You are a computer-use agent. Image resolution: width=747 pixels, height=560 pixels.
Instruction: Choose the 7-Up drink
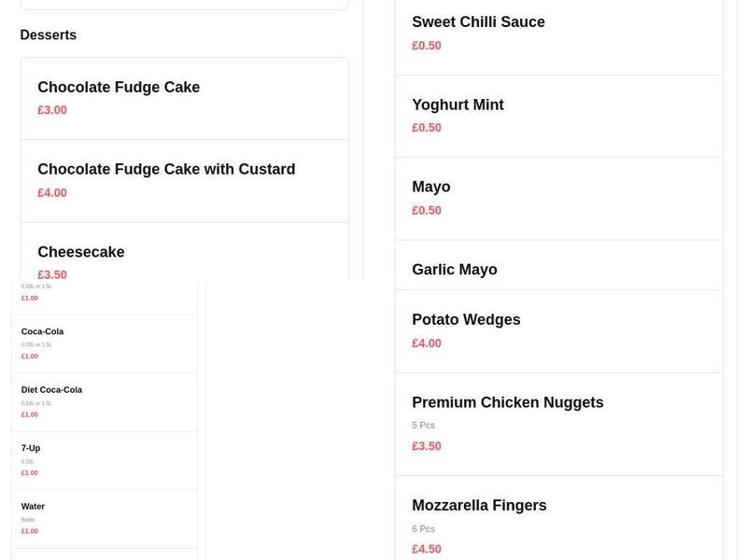point(32,448)
